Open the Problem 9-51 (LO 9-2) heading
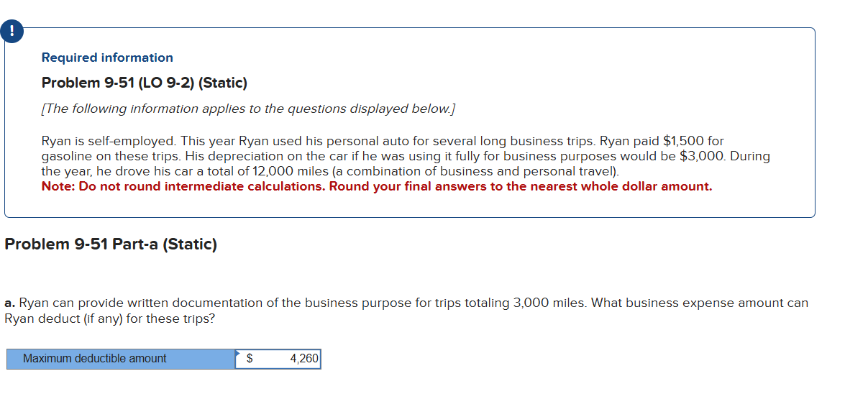Image resolution: width=868 pixels, height=417 pixels. 144,83
